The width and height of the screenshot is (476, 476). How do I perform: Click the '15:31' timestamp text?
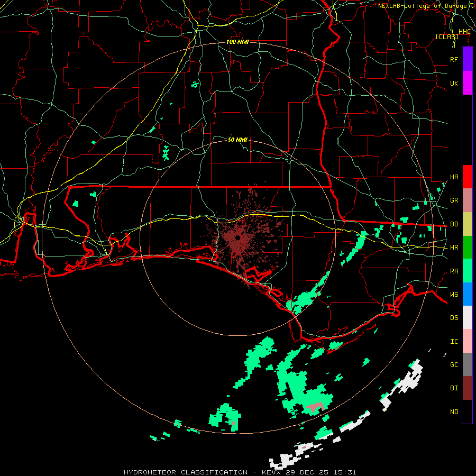tap(345, 472)
